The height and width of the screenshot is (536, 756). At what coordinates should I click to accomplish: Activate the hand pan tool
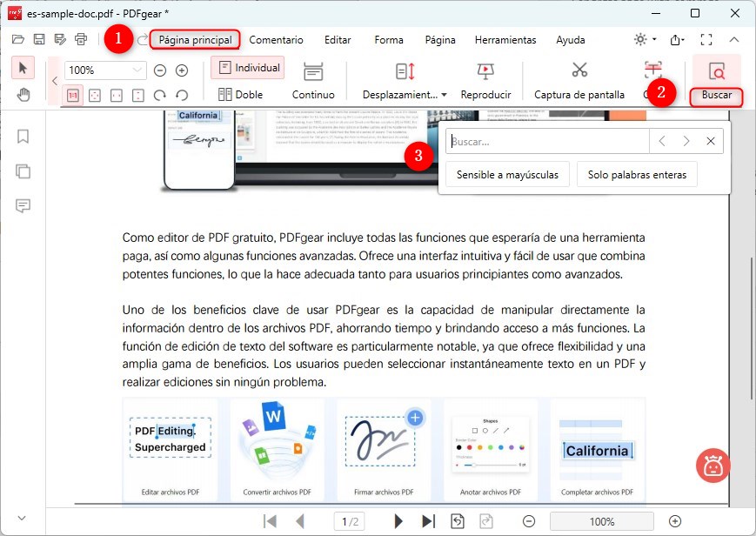23,95
